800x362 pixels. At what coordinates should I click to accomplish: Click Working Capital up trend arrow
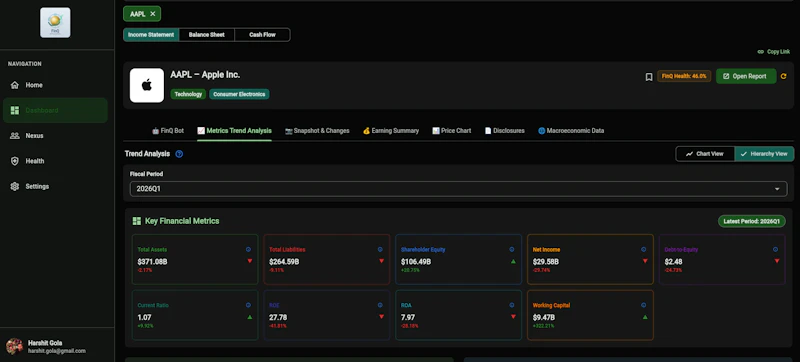coord(645,317)
